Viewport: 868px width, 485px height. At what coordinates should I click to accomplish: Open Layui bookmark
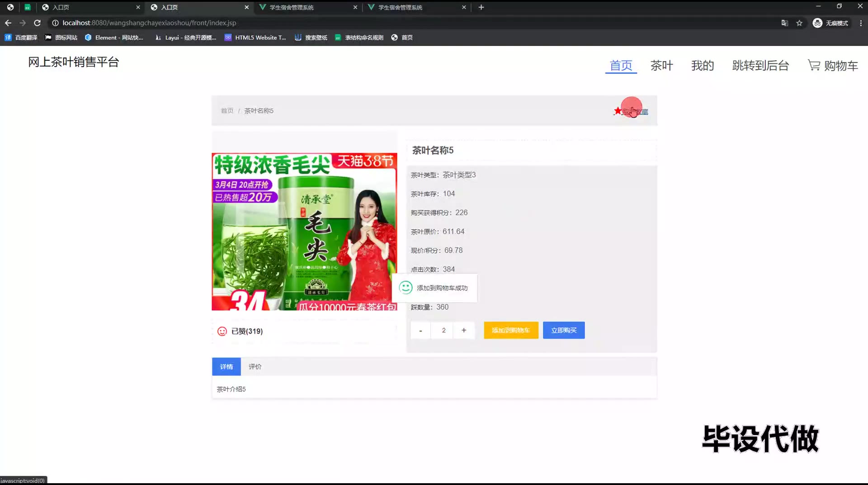pos(185,38)
